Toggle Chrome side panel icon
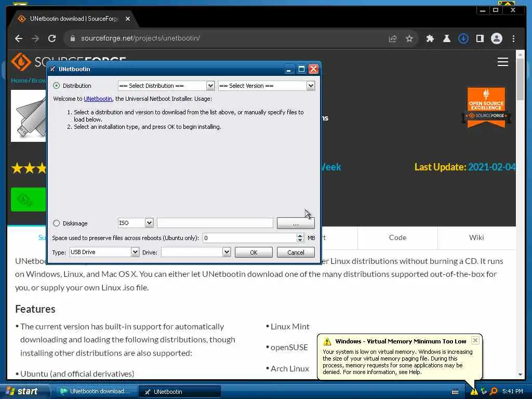 coord(480,38)
